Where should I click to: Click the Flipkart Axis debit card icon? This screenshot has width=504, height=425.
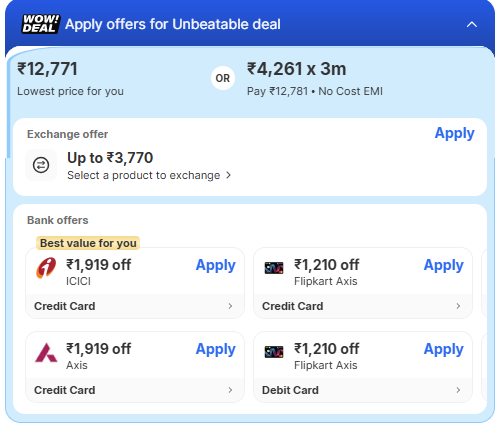[x=274, y=352]
